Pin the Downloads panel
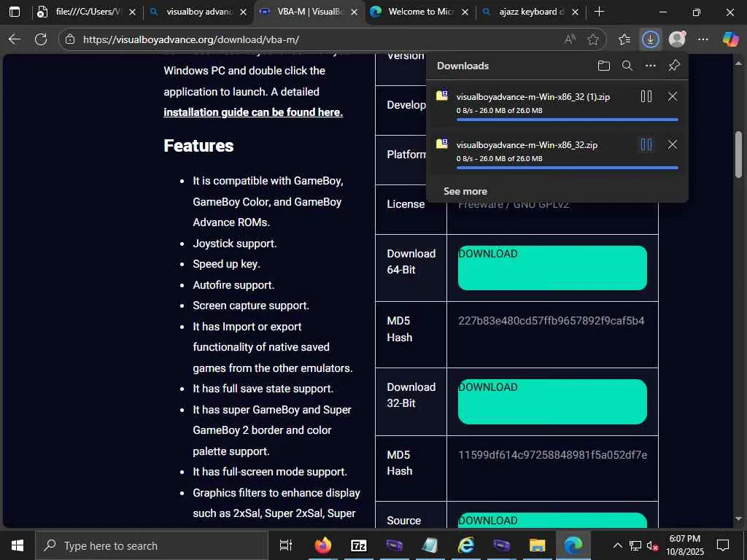Image resolution: width=747 pixels, height=560 pixels. tap(674, 66)
